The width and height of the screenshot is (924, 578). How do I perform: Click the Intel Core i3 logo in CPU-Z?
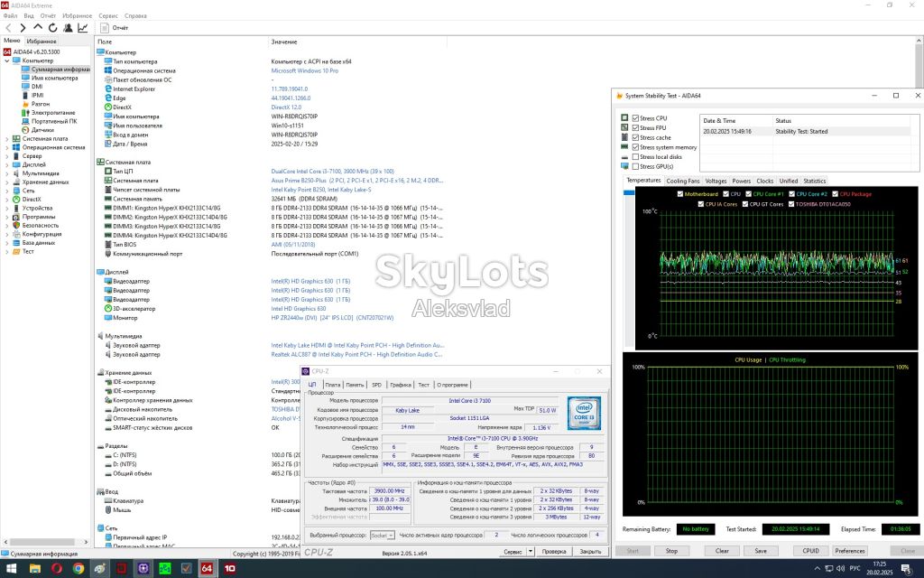coord(584,412)
